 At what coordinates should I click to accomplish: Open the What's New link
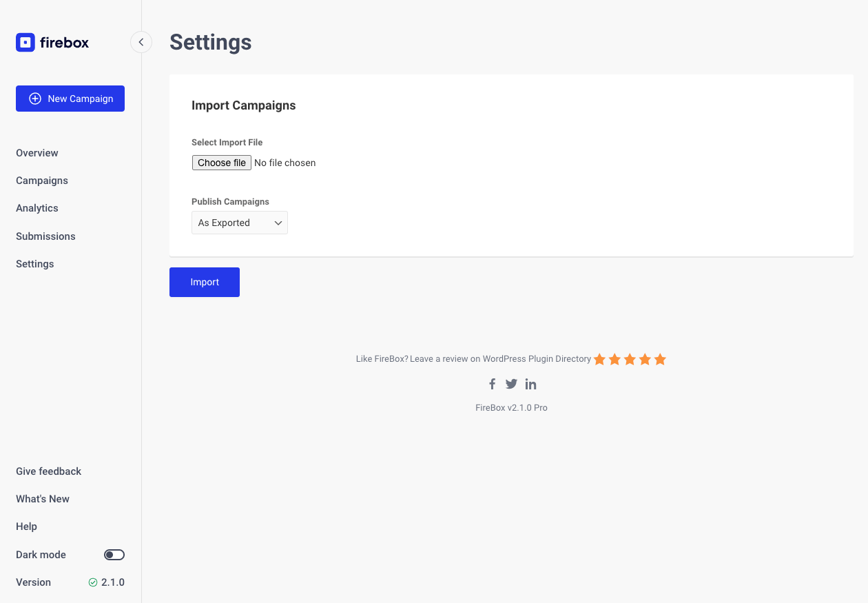click(x=43, y=499)
